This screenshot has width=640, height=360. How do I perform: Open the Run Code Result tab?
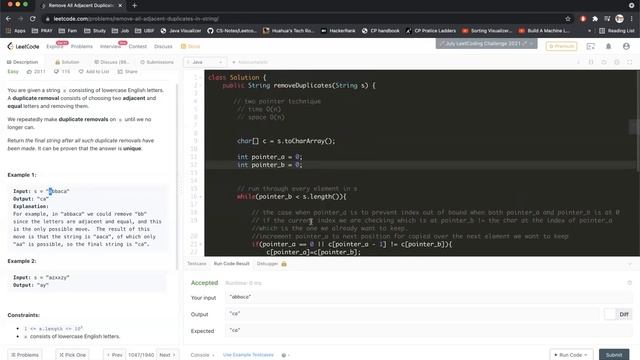231,264
